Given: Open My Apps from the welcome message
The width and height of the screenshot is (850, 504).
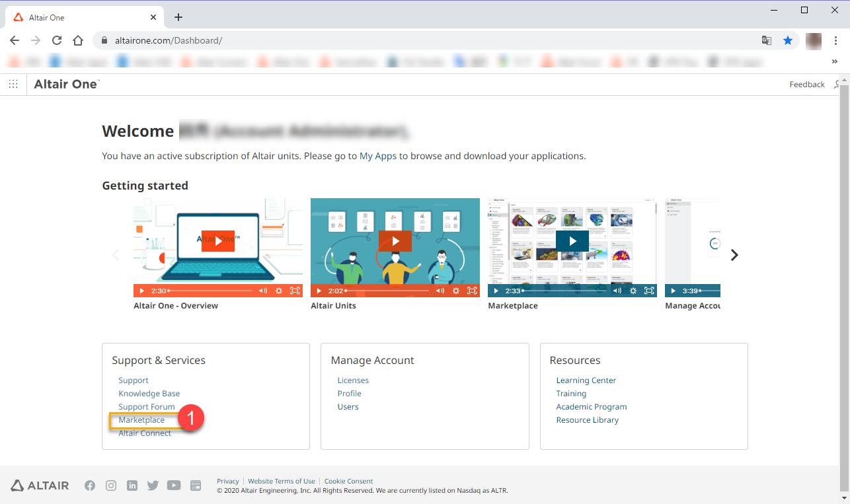Looking at the screenshot, I should point(377,156).
